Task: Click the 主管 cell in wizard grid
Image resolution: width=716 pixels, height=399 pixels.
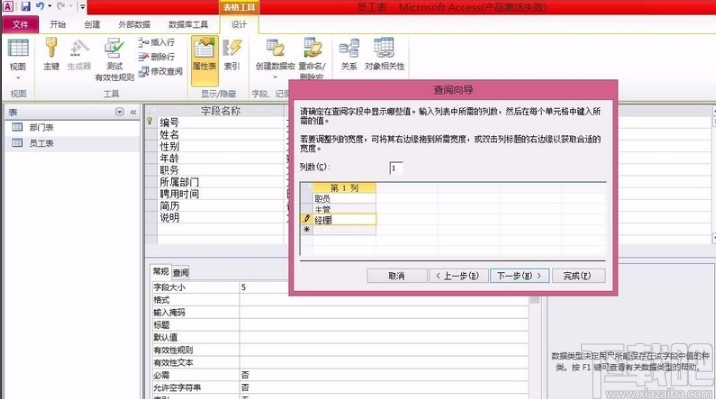Action: 344,209
